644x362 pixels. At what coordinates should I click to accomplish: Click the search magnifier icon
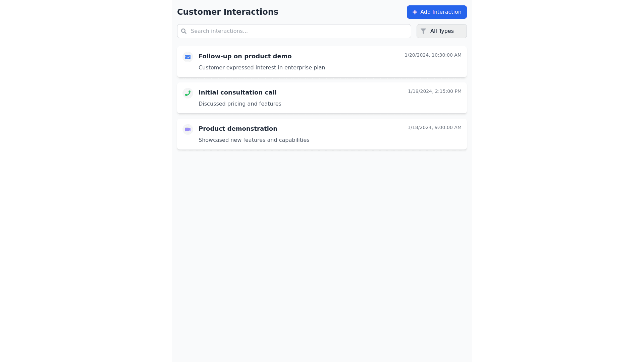point(184,31)
